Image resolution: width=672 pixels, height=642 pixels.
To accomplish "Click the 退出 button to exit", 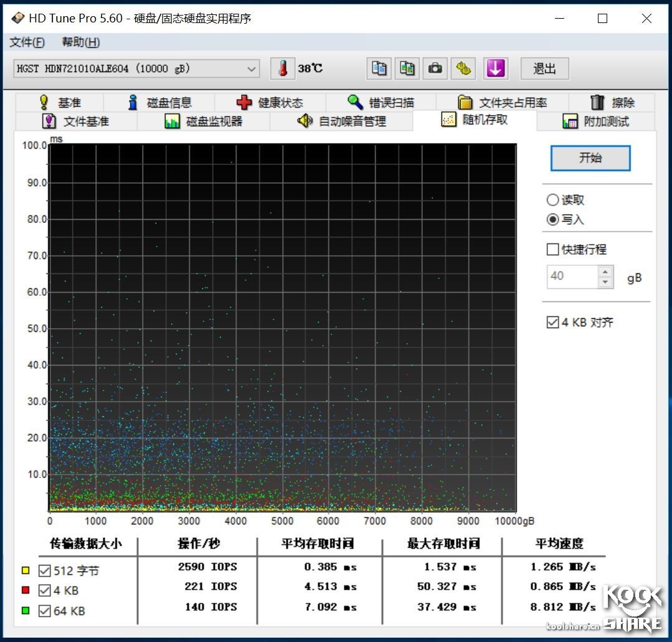I will click(x=544, y=68).
